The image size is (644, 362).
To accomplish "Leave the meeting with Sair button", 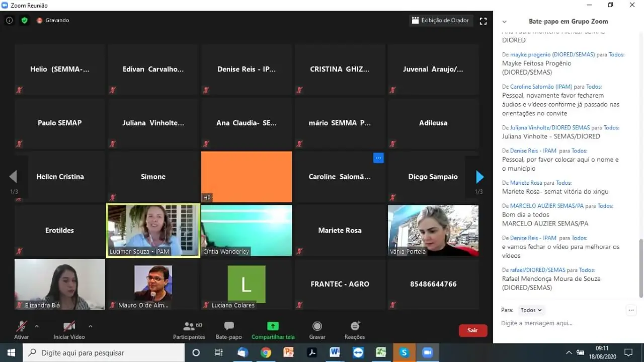I will pyautogui.click(x=472, y=330).
